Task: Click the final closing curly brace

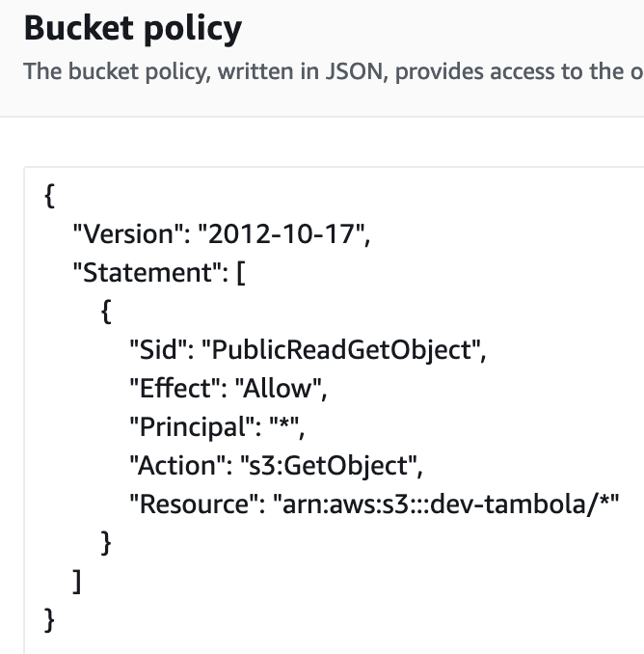Action: (50, 620)
